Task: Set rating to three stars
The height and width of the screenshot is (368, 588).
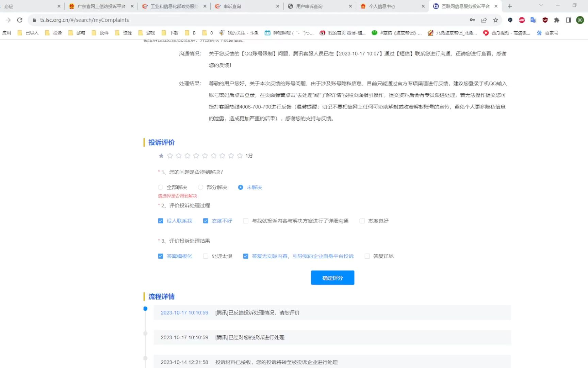Action: [179, 156]
